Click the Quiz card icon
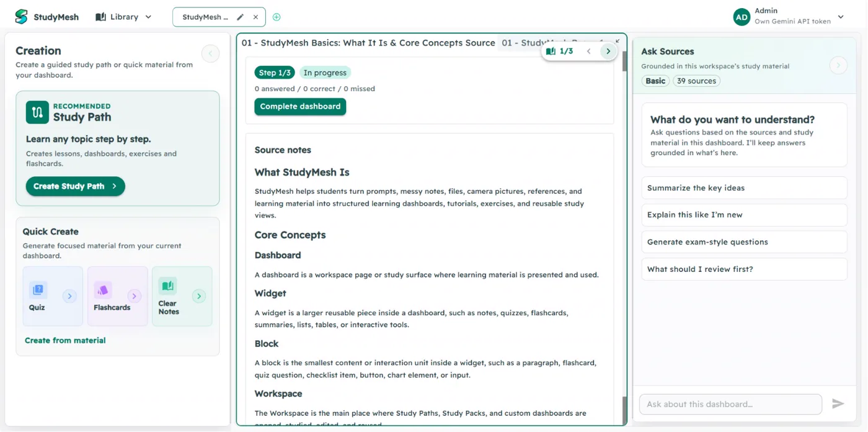This screenshot has height=432, width=868. pos(38,289)
